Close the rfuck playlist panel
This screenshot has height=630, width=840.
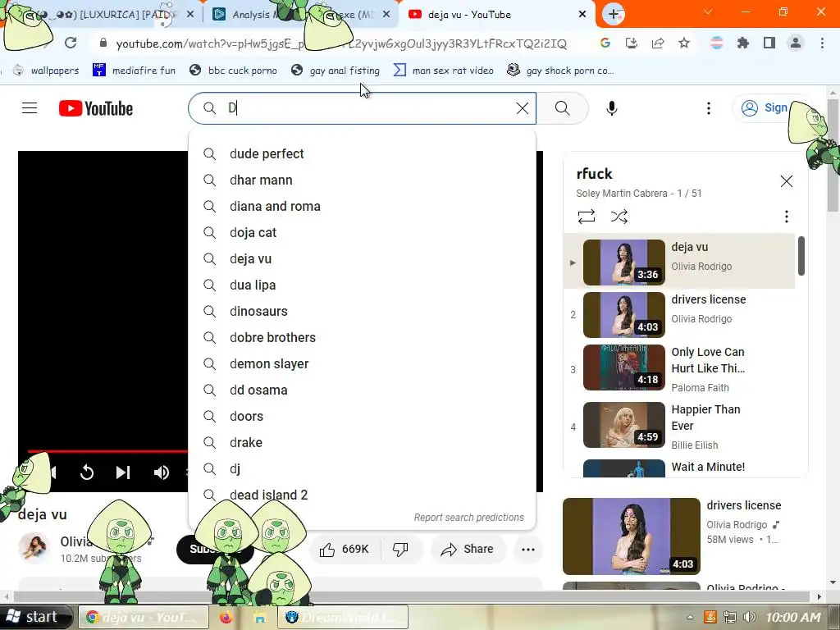(786, 181)
